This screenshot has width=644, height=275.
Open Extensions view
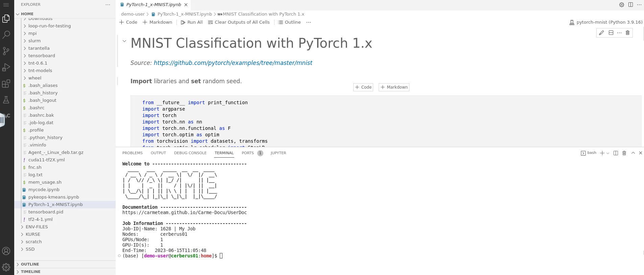click(6, 83)
